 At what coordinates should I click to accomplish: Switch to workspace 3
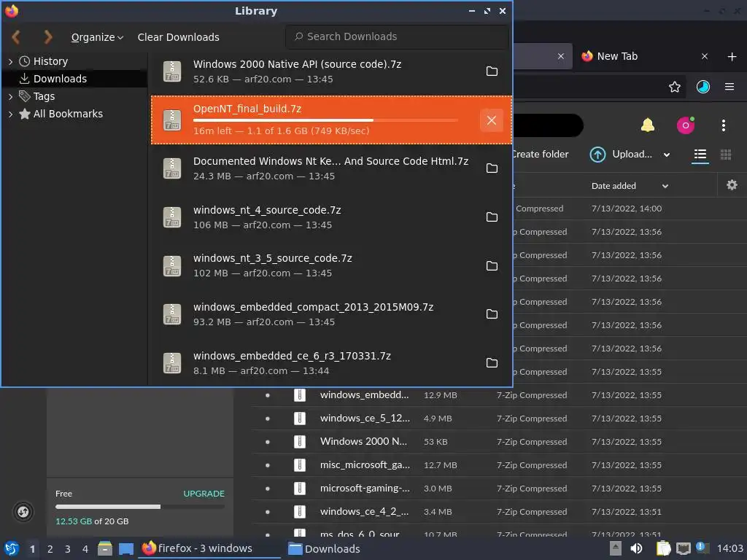(x=68, y=549)
